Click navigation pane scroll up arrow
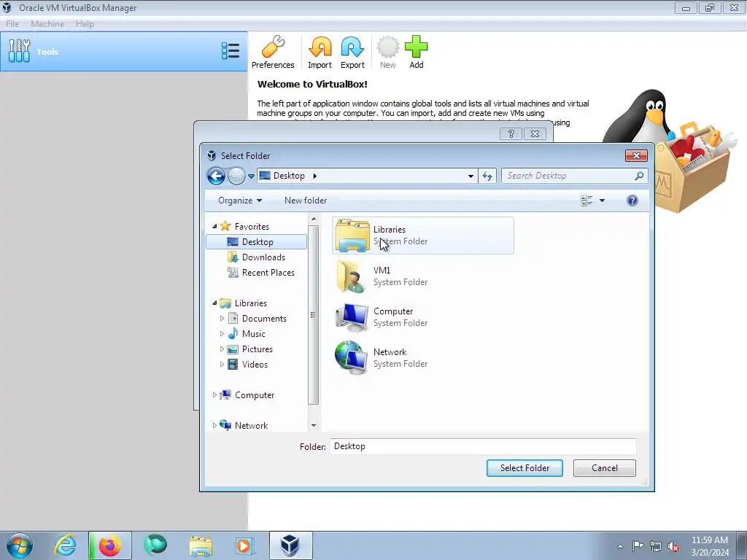 coord(314,219)
